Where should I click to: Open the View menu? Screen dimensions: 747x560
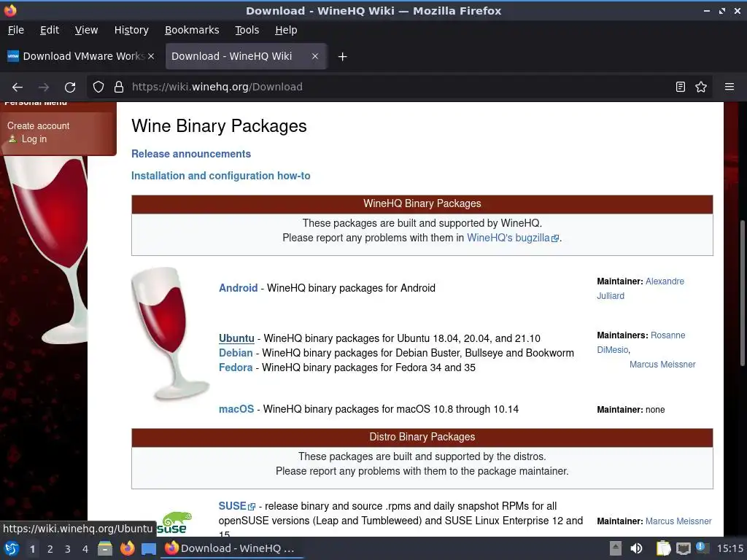[x=86, y=30]
